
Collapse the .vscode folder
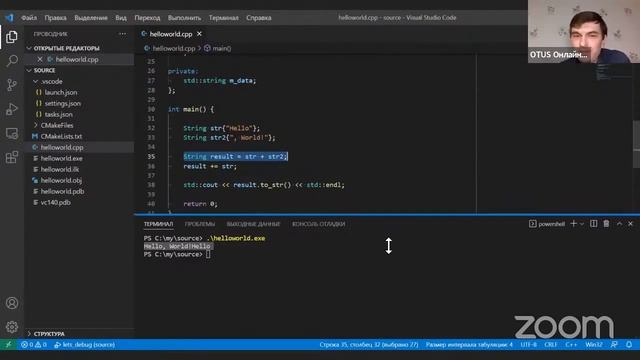pos(36,81)
